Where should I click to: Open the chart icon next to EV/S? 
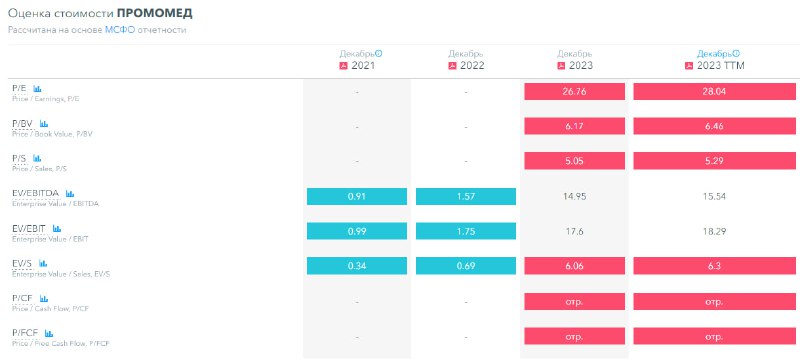[43, 263]
